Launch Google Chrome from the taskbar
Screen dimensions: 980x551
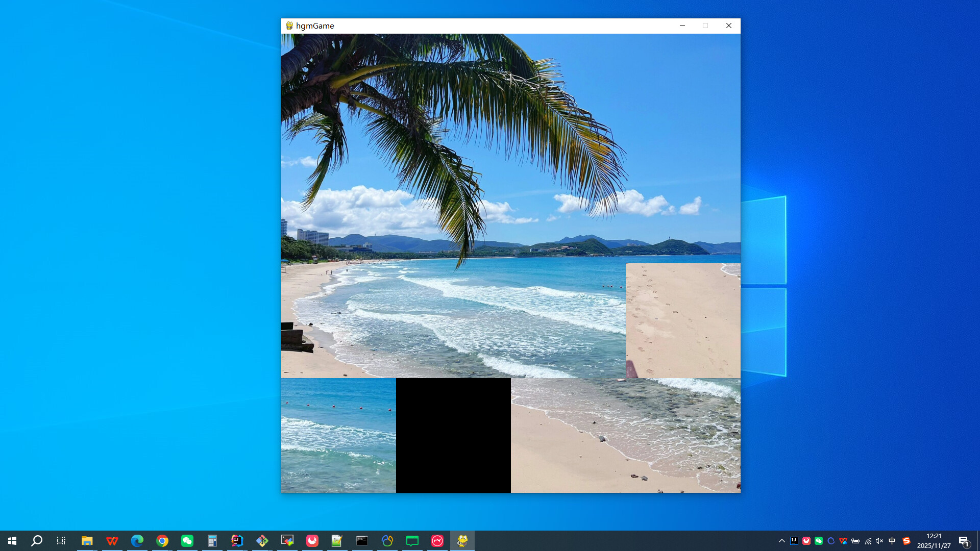[x=162, y=540]
